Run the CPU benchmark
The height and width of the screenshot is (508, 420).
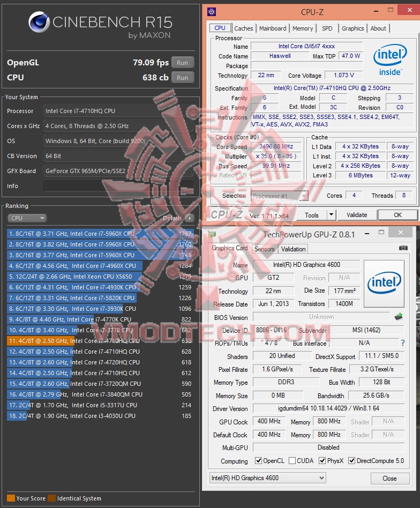182,78
